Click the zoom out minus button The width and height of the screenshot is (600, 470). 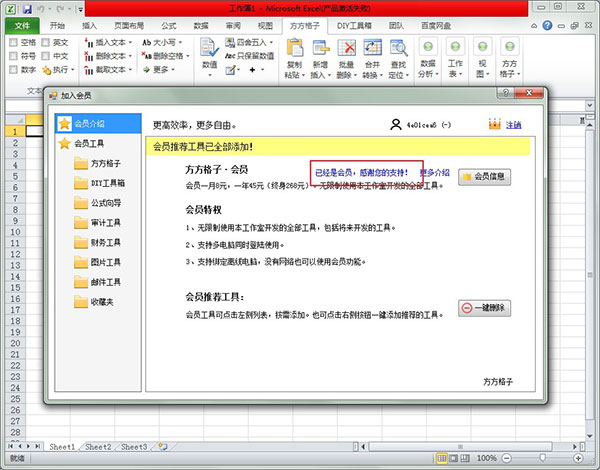coord(506,458)
